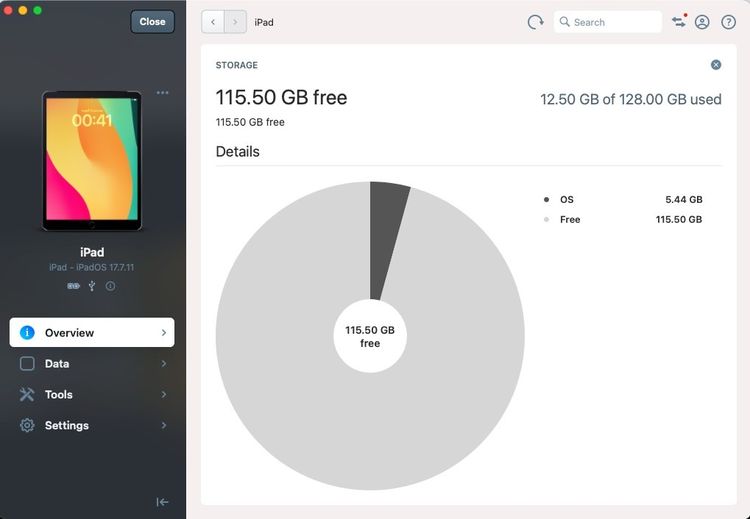Click the blue Overview info icon
The image size is (750, 519).
point(27,332)
